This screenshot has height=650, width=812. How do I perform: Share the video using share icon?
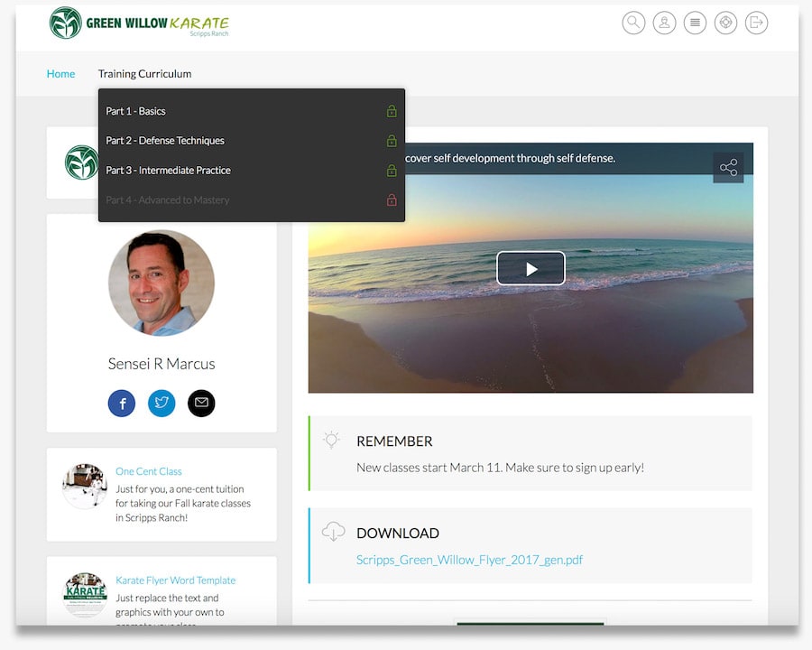[728, 168]
